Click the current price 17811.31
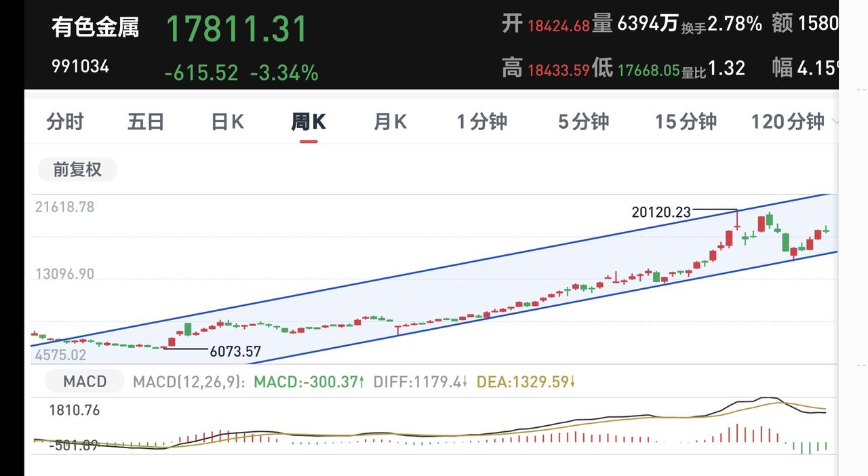Image resolution: width=868 pixels, height=476 pixels. [x=237, y=29]
